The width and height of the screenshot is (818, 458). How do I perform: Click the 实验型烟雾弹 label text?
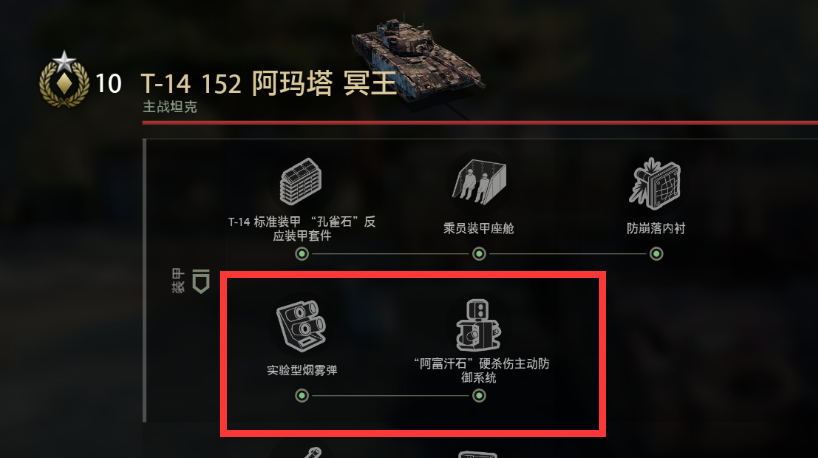[x=302, y=370]
